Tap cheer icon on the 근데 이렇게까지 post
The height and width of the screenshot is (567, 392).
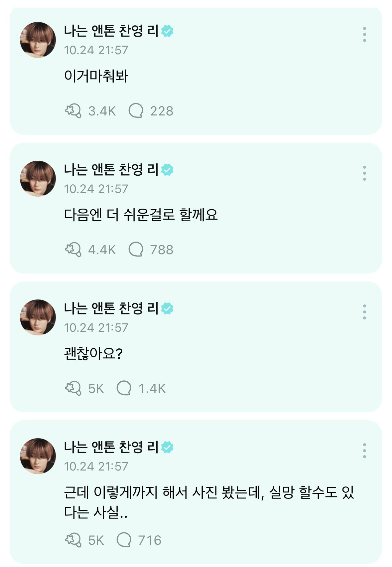[x=73, y=540]
